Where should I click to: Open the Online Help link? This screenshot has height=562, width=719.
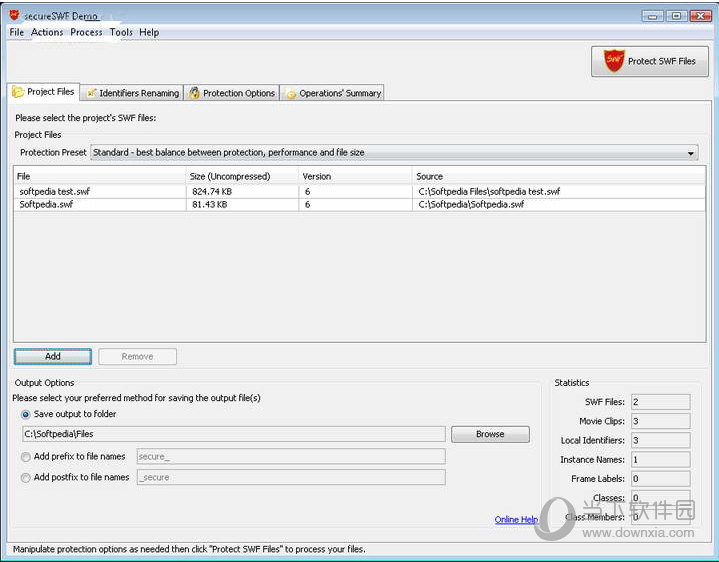[x=516, y=519]
